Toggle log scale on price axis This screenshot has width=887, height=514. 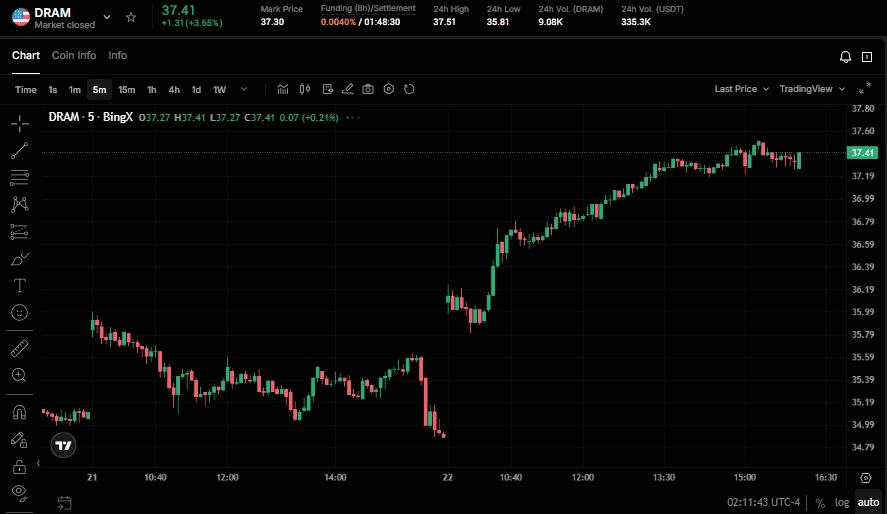pyautogui.click(x=841, y=503)
